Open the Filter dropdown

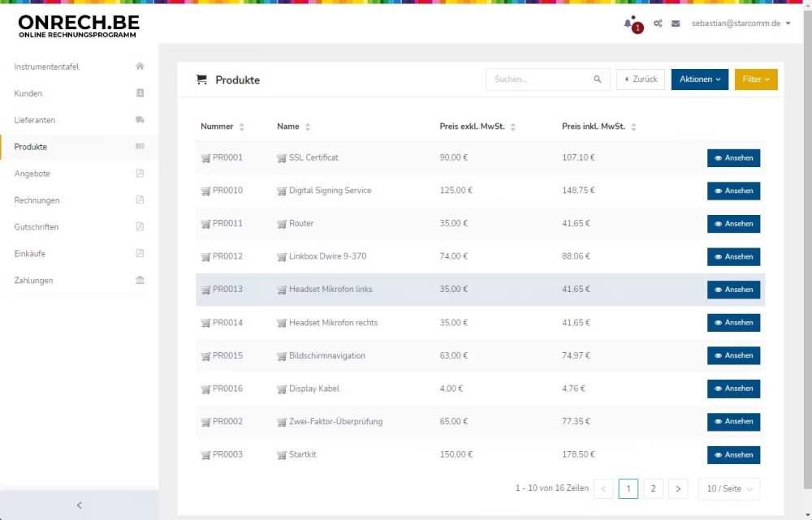[756, 80]
